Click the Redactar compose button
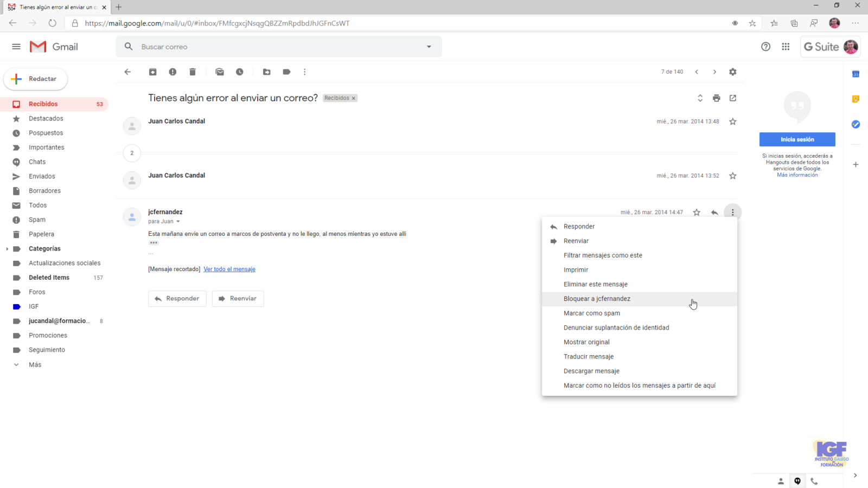Image resolution: width=868 pixels, height=488 pixels. pos(36,79)
